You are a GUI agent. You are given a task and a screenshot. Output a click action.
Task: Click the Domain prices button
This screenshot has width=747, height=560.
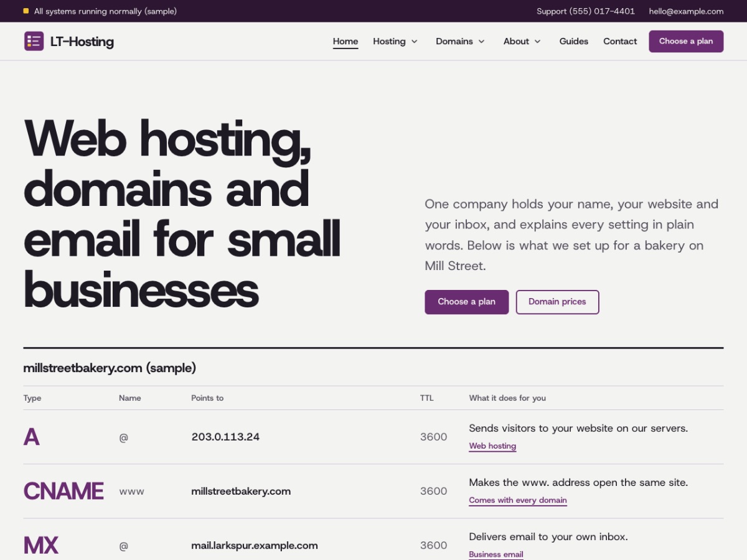click(x=557, y=302)
